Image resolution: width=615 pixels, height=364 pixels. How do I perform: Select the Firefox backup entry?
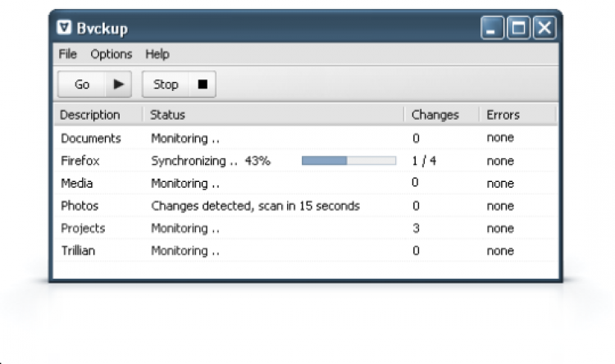[80, 161]
